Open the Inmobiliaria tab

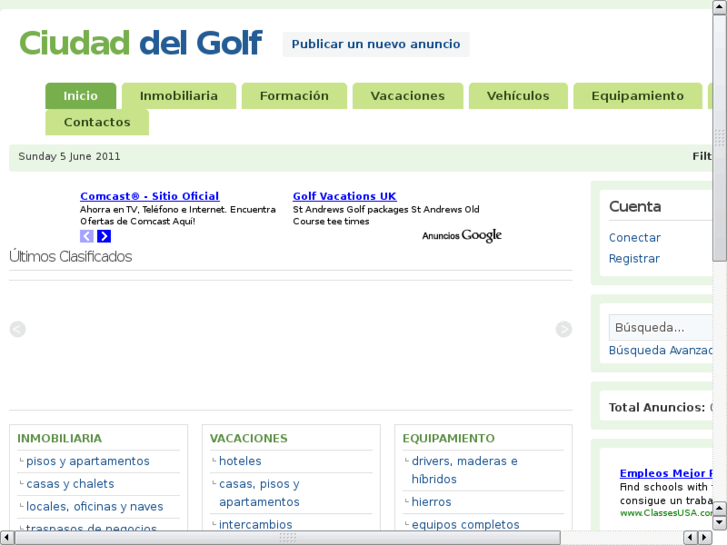179,96
